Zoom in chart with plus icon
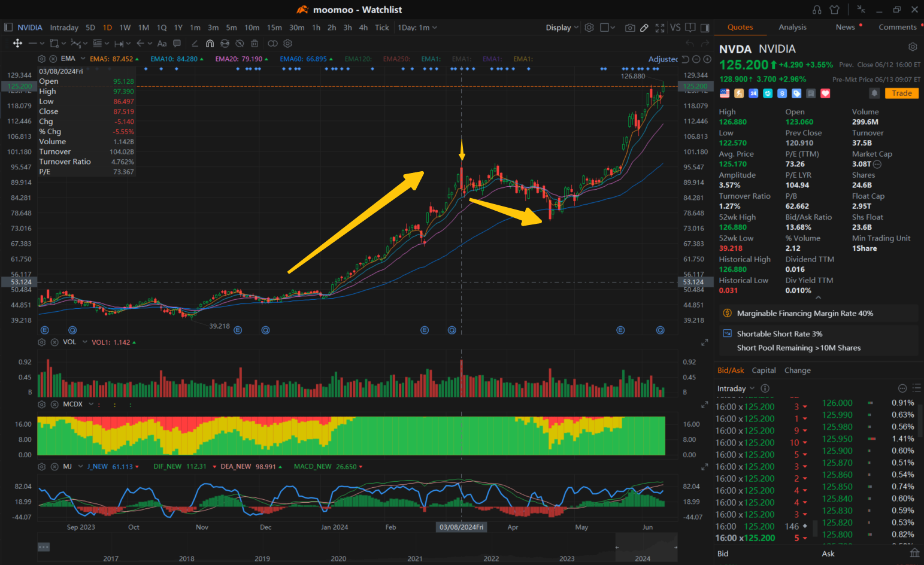 pos(707,59)
